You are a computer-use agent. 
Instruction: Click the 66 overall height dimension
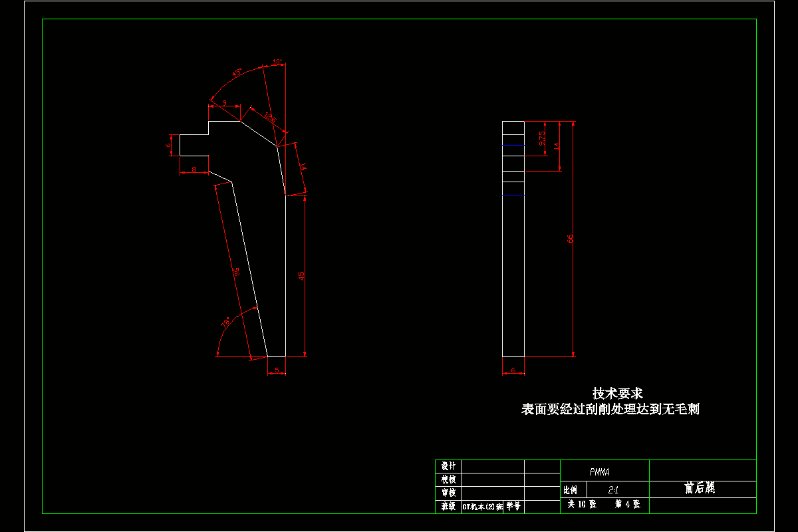tap(570, 239)
